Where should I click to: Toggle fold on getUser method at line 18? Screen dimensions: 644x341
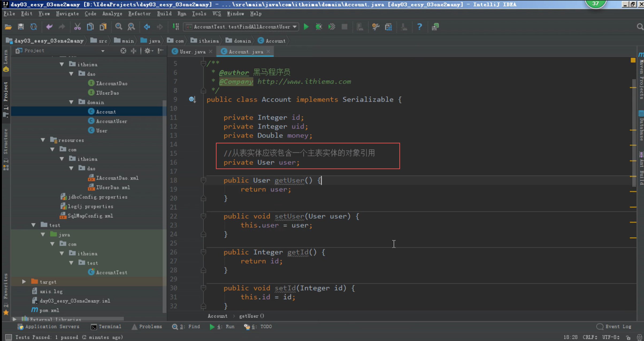click(x=203, y=180)
